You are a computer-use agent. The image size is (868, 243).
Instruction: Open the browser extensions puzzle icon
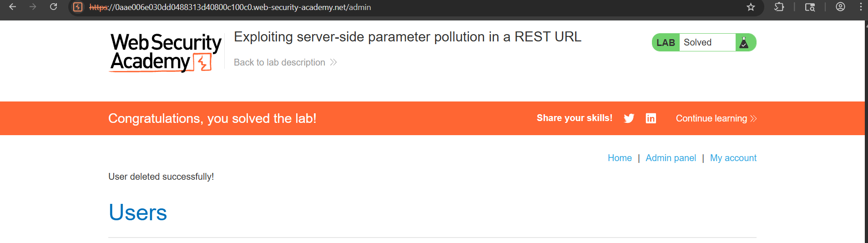(x=779, y=7)
